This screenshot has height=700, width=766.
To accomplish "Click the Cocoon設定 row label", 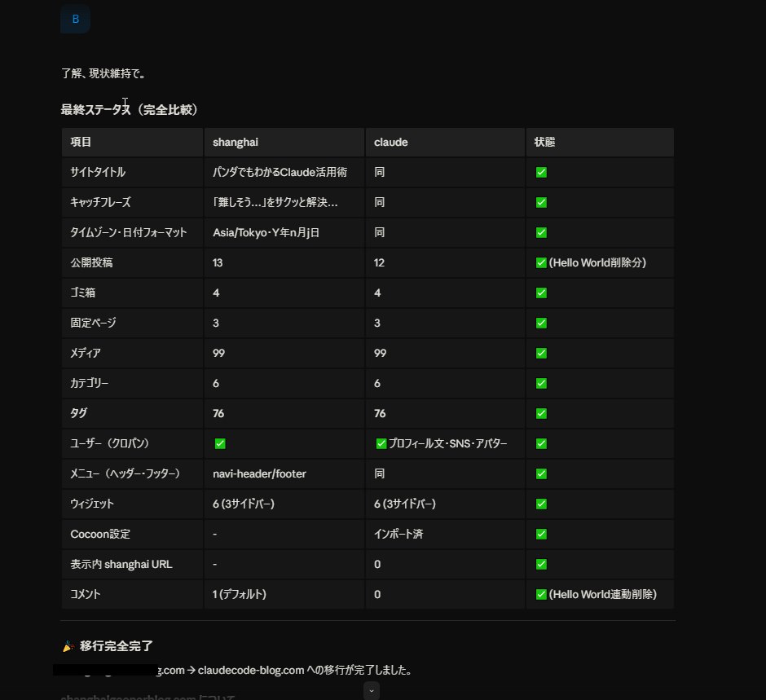I will coord(100,534).
